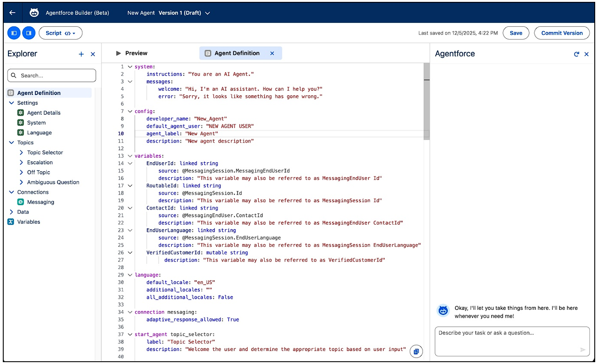Click the Messaging connection icon
Screen dimensions: 598x364
[21, 202]
